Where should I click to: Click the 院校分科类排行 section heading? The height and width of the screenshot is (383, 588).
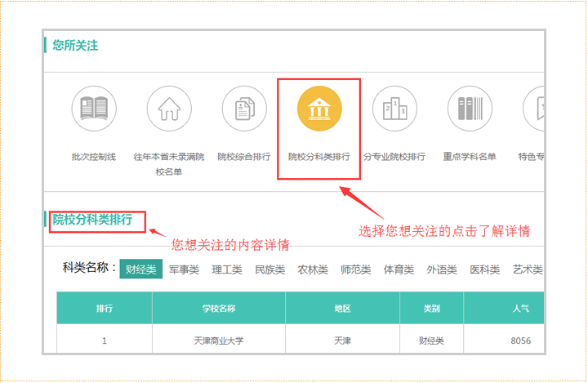92,220
